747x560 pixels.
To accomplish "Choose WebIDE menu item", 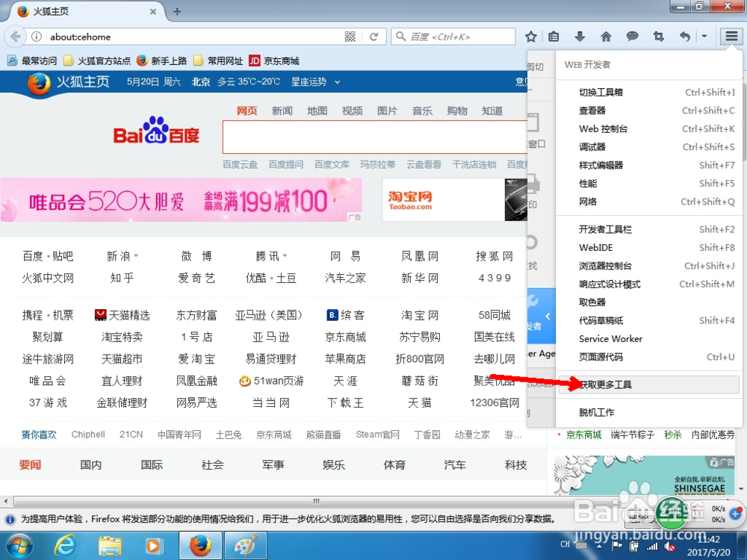I will pyautogui.click(x=649, y=248).
